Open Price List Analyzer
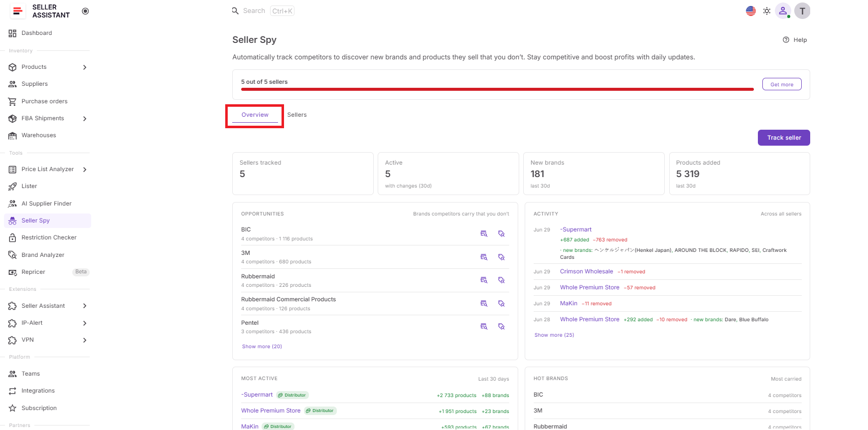The width and height of the screenshot is (868, 430). (x=47, y=169)
